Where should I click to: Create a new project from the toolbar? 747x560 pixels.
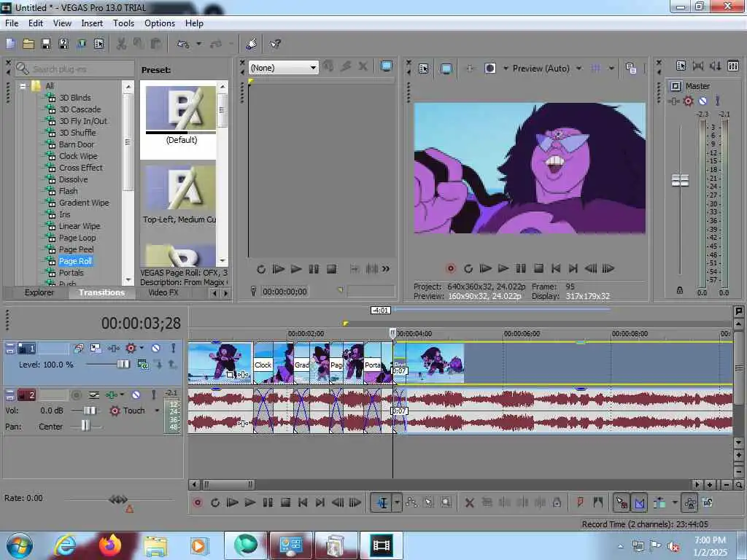coord(10,44)
